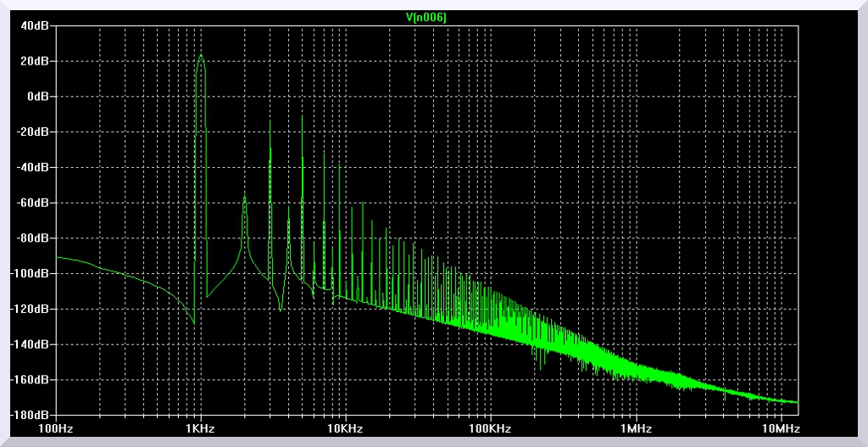This screenshot has width=868, height=447.
Task: Select the -180dB vertical axis label
Action: [33, 415]
